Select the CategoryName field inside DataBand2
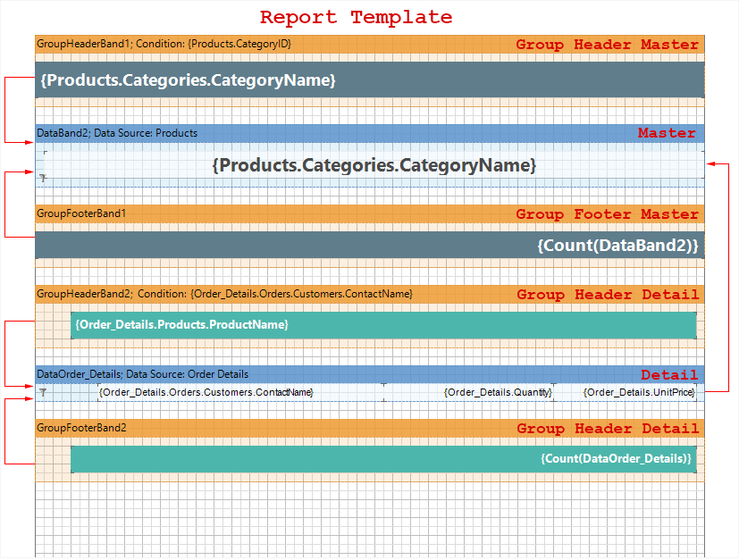 (374, 165)
